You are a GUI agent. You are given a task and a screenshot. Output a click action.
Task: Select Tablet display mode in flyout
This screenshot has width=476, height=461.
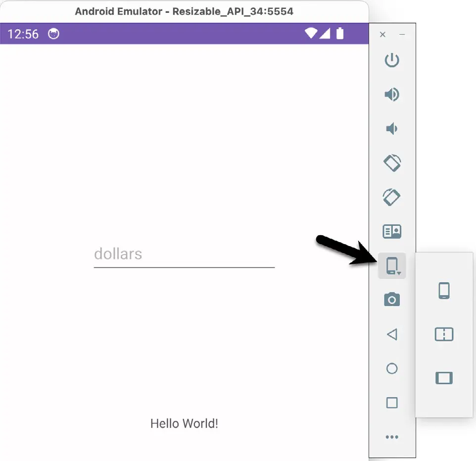(444, 378)
